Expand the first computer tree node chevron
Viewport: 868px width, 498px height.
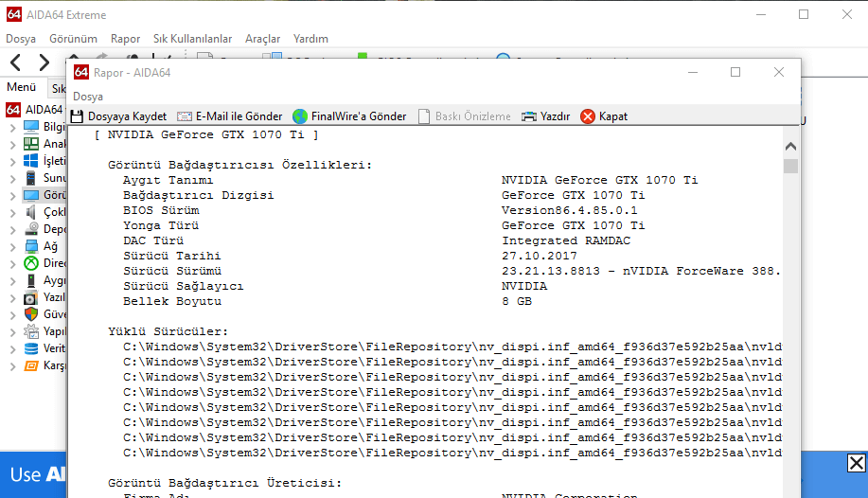point(11,127)
